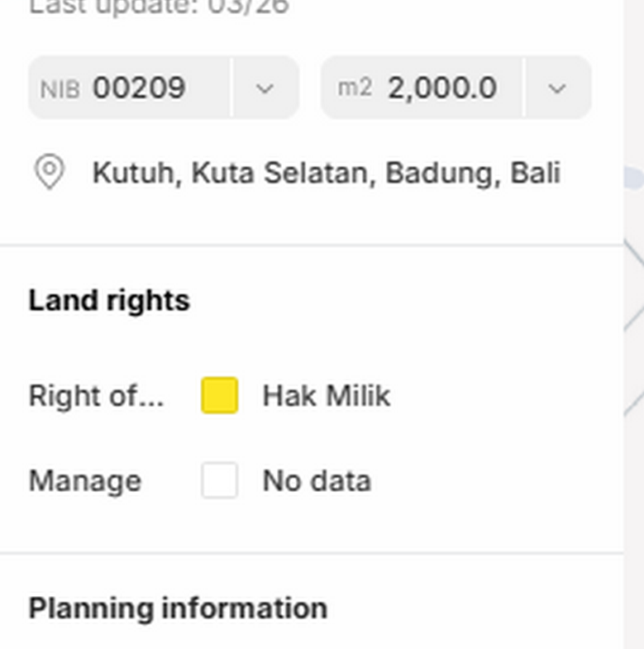Click the No data text
The width and height of the screenshot is (644, 649).
tap(317, 481)
